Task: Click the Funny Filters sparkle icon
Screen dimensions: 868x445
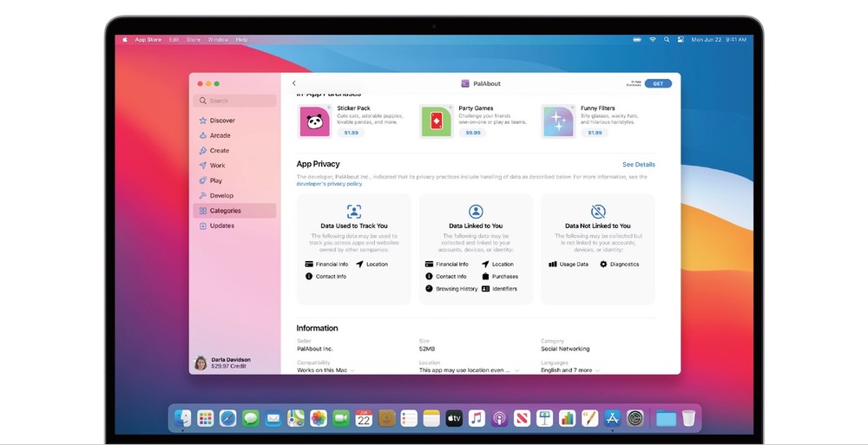Action: click(x=558, y=121)
